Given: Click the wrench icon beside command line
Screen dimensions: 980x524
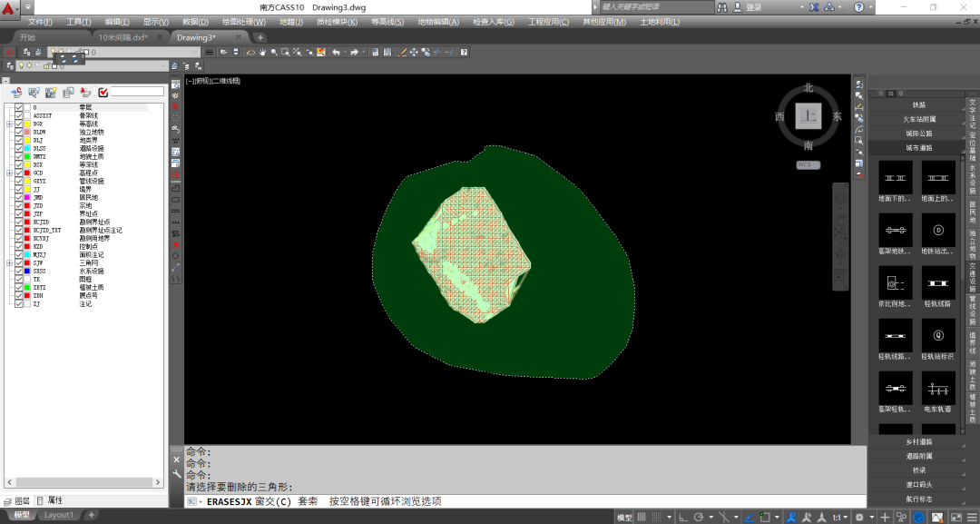Looking at the screenshot, I should point(177,474).
